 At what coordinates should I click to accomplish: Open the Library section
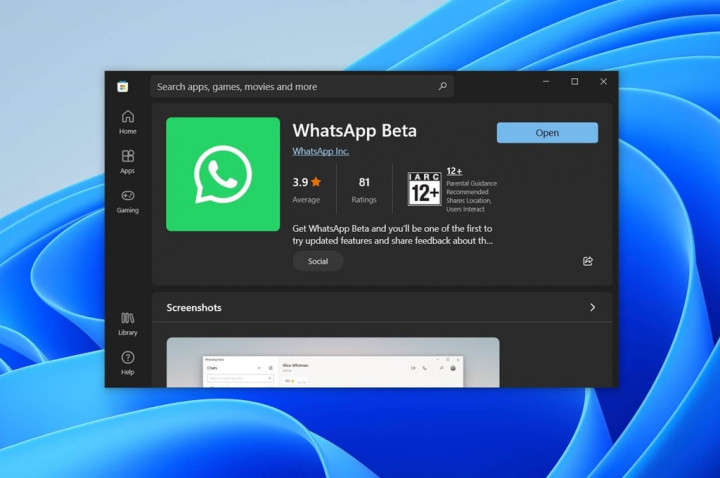(x=128, y=324)
